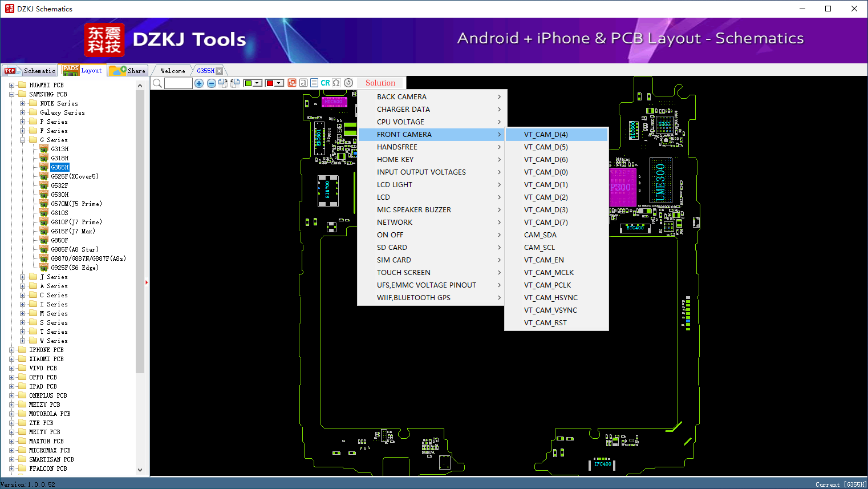This screenshot has height=489, width=868.
Task: Open the G925F(S6 Edge) board file
Action: [75, 268]
